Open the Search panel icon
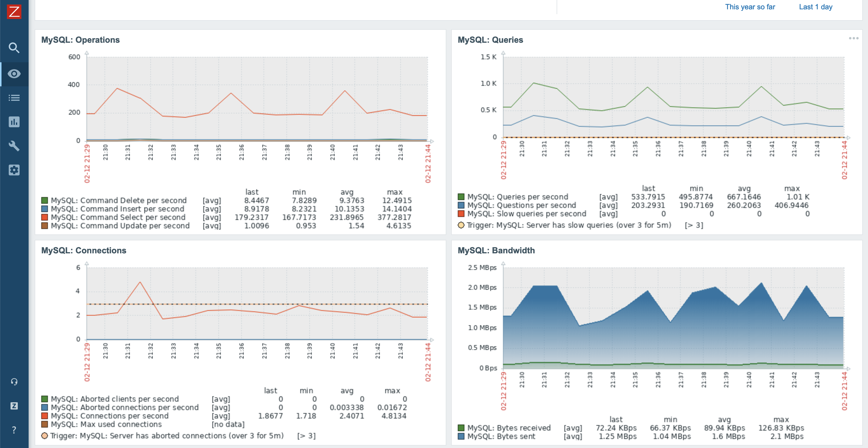 coord(15,48)
